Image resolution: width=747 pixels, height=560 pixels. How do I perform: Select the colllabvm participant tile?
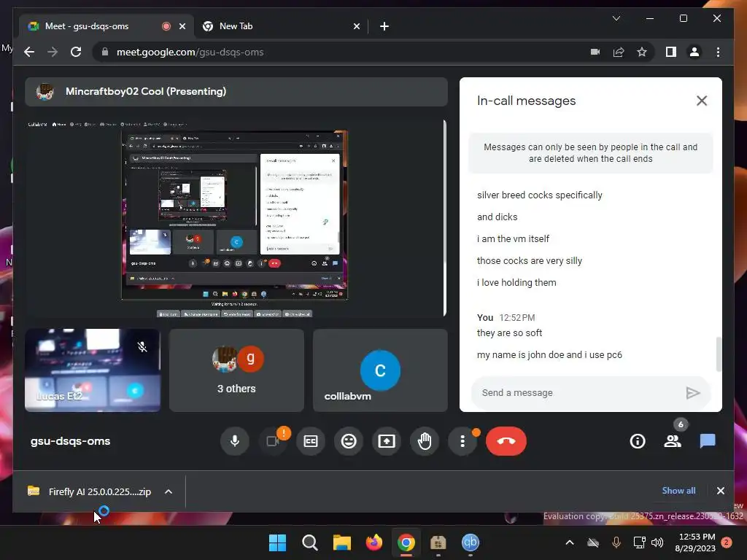(x=380, y=370)
